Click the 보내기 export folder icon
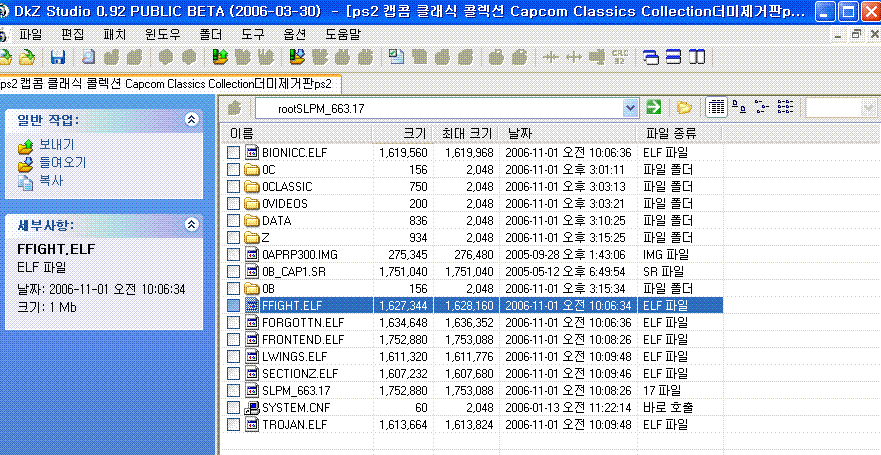The height and width of the screenshot is (455, 881). click(x=26, y=147)
